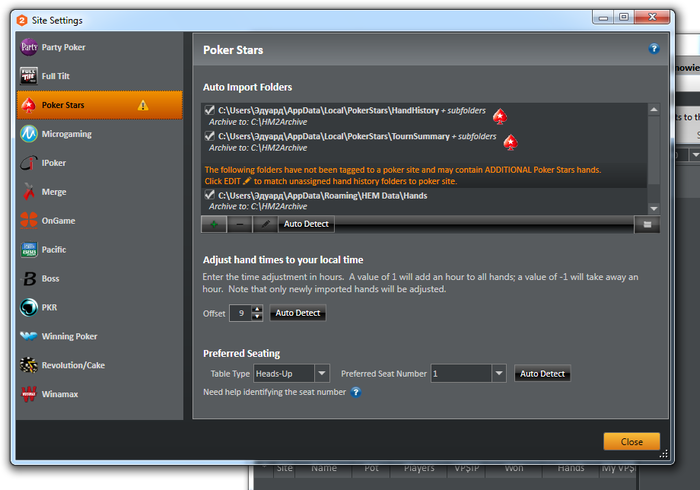
Task: Click the folder list scroll down arrow
Action: coord(654,208)
